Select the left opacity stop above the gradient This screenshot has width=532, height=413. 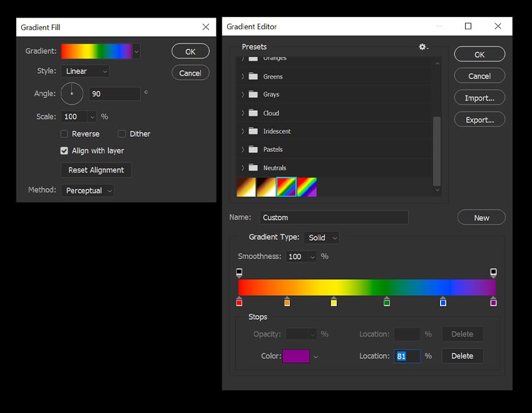(239, 272)
